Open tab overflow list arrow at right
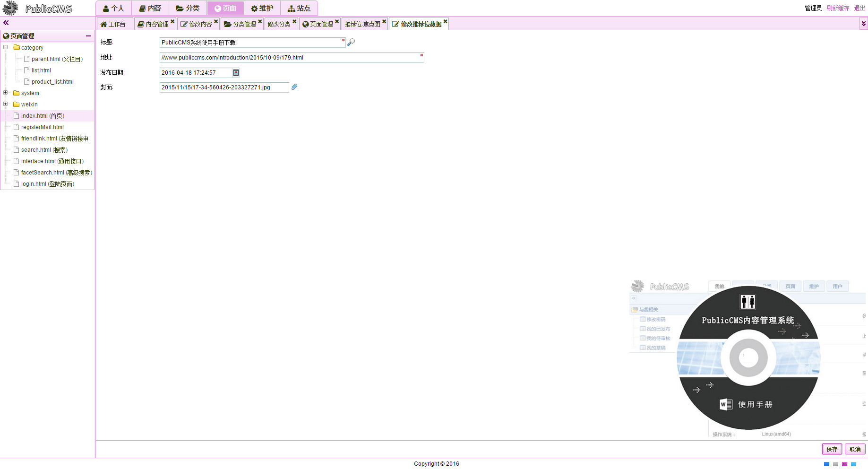Viewport: 868px width, 470px height. pos(864,23)
